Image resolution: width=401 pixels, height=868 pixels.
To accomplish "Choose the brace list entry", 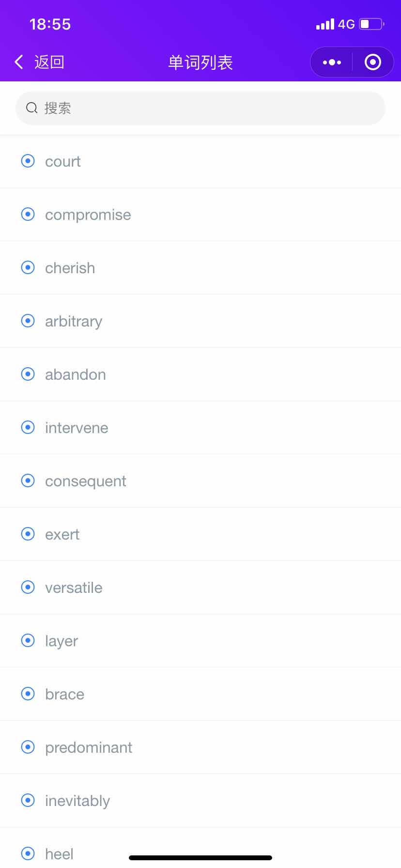I will [x=200, y=694].
